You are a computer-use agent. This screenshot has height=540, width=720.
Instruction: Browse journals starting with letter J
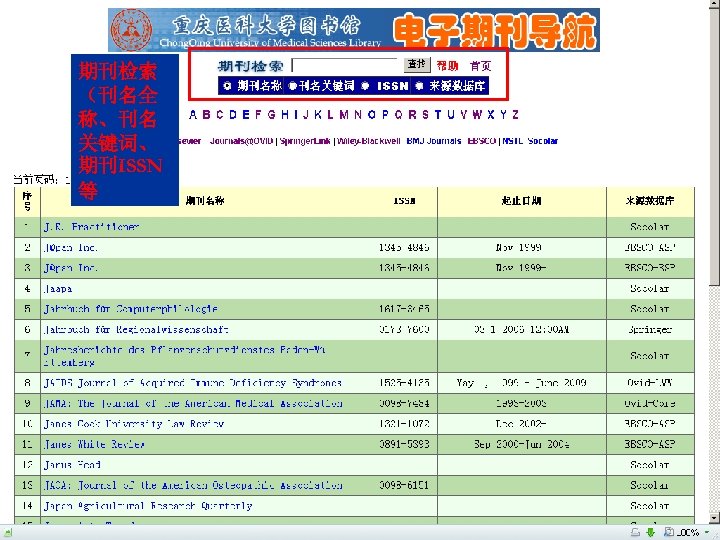(305, 115)
